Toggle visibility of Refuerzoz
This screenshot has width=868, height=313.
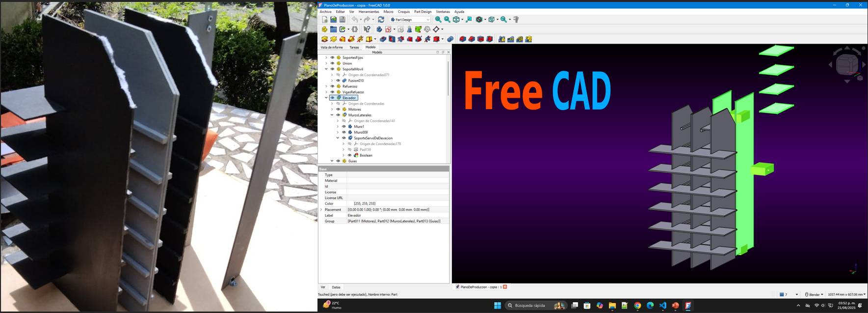(x=332, y=86)
